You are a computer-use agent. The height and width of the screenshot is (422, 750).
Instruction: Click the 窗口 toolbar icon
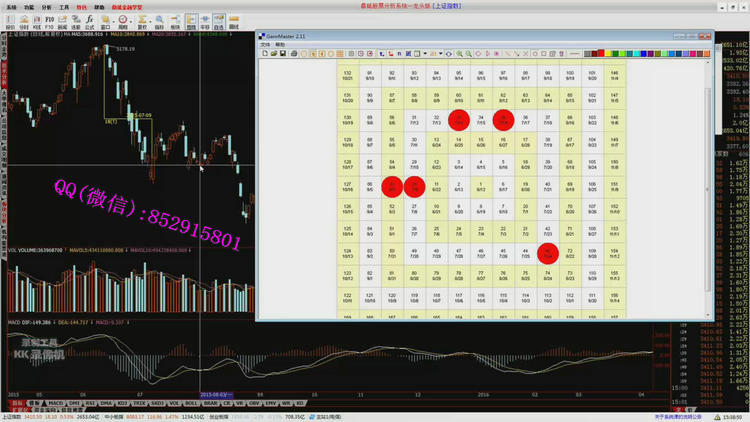click(105, 22)
